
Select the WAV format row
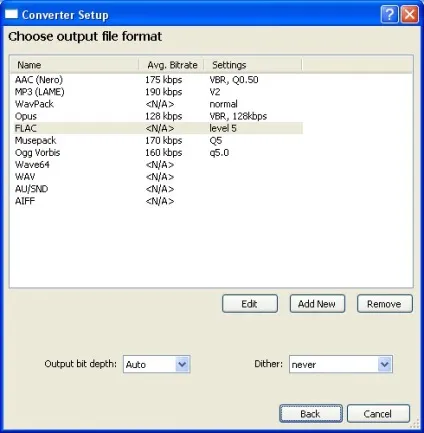(x=158, y=177)
